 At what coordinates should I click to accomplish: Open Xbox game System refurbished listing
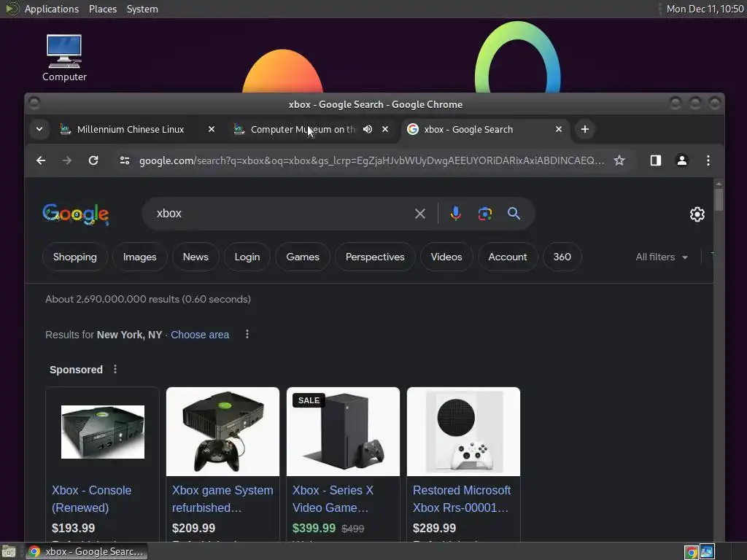pos(222,499)
